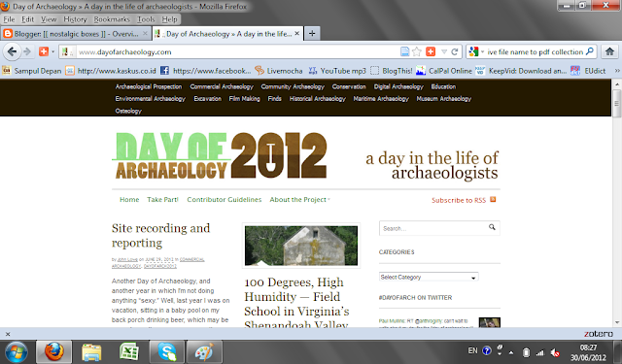Open the BlogThis! bookmark
The width and height of the screenshot is (622, 364).
click(x=392, y=71)
